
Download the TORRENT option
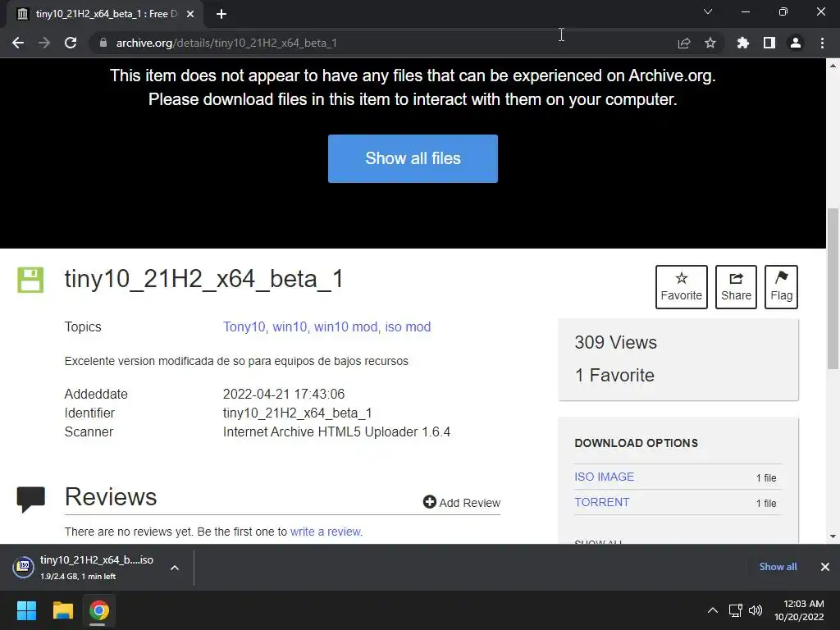click(602, 503)
